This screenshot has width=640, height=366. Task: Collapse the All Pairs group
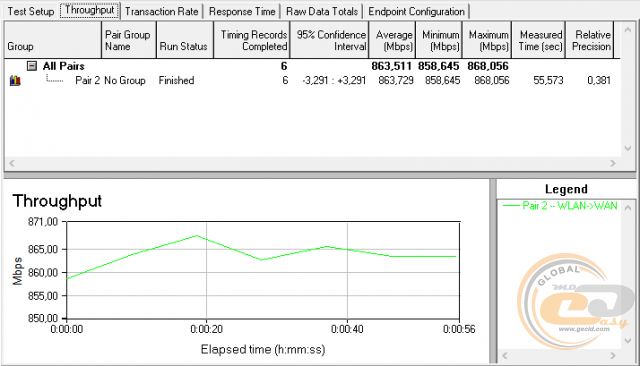pyautogui.click(x=32, y=66)
